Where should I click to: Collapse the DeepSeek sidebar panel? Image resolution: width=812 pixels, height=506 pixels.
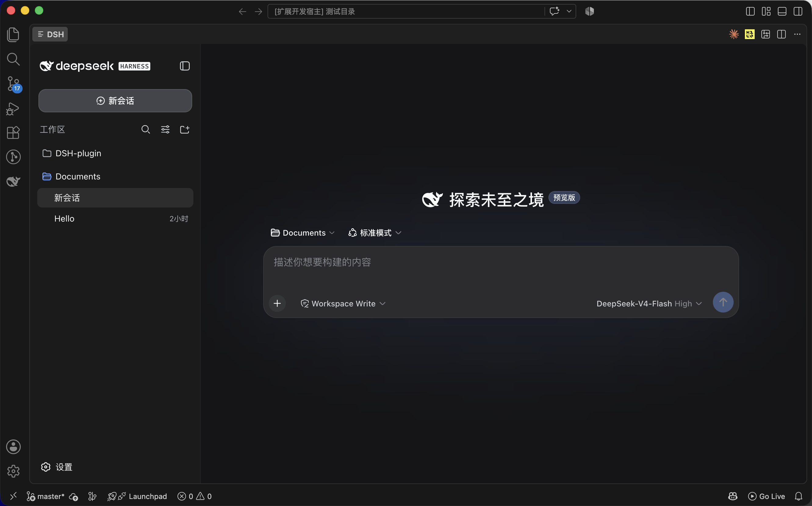tap(185, 66)
